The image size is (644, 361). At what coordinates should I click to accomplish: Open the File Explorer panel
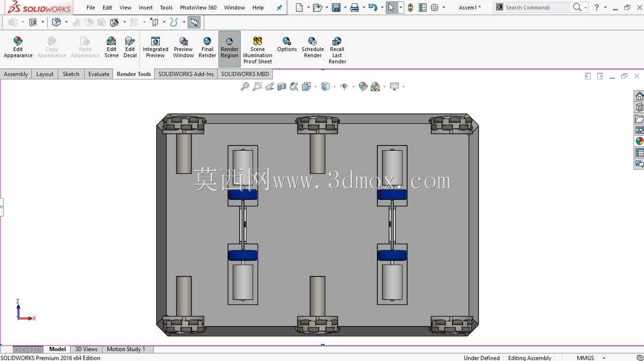(639, 119)
